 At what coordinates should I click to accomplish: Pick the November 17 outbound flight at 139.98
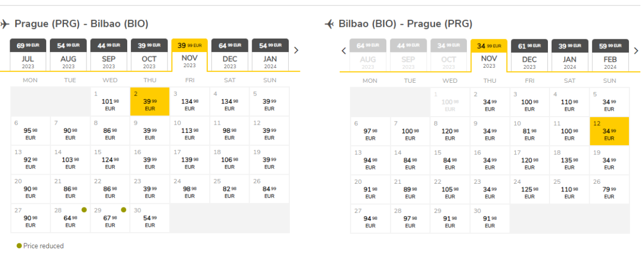click(189, 160)
